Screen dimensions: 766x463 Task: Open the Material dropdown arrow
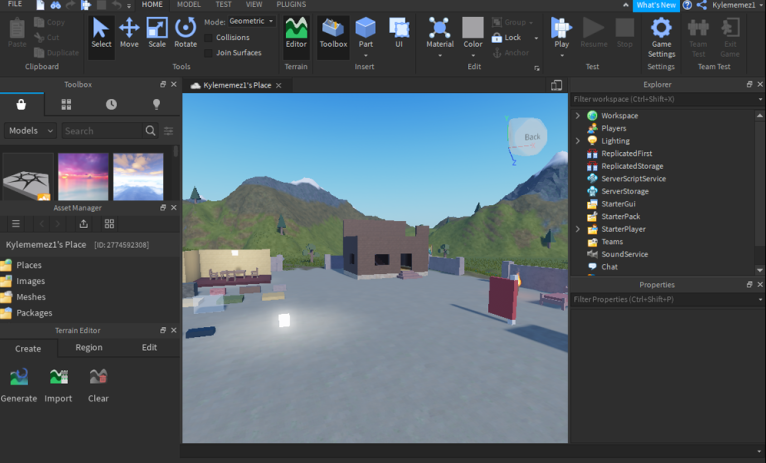(440, 55)
